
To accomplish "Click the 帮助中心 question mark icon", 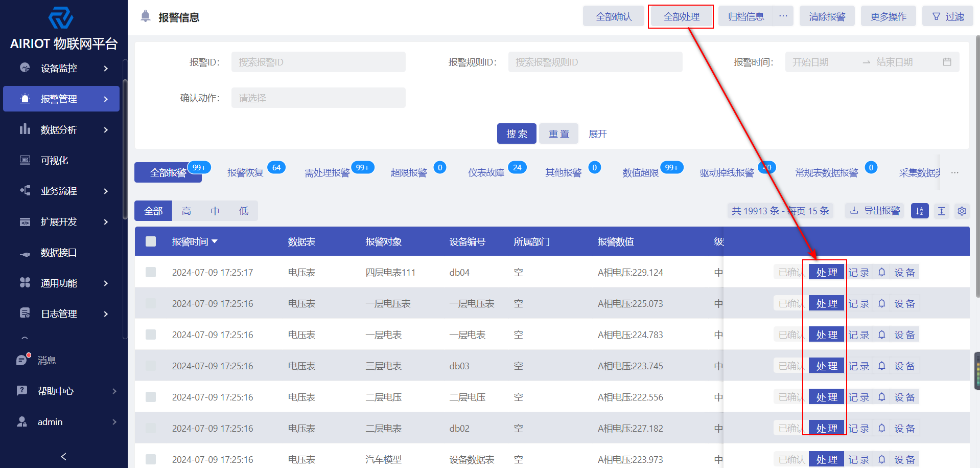I will point(22,391).
